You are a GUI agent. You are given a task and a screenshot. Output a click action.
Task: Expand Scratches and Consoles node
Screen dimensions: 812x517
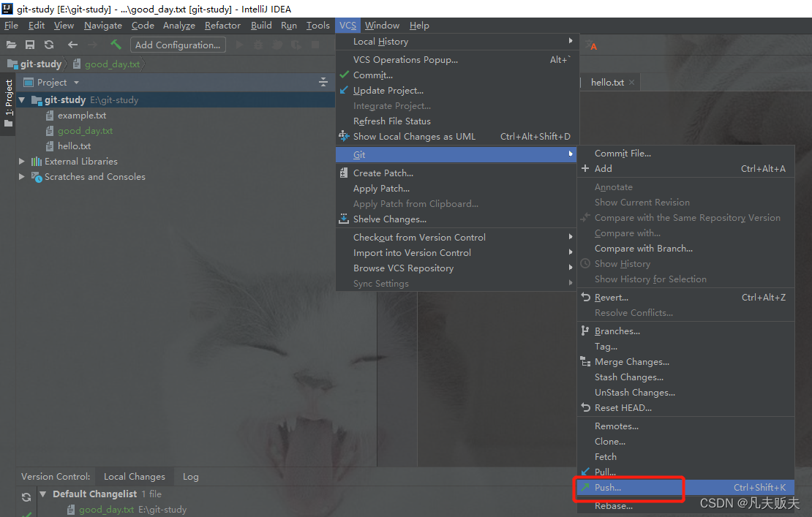(x=22, y=176)
